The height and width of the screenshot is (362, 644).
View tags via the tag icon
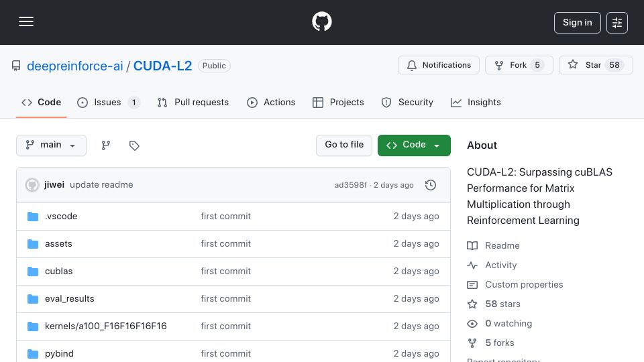(x=134, y=145)
